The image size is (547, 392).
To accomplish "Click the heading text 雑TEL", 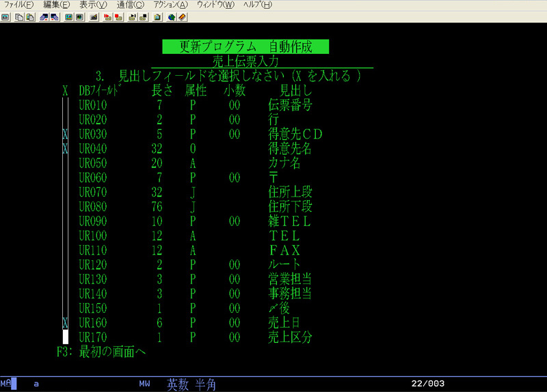I will tap(289, 221).
